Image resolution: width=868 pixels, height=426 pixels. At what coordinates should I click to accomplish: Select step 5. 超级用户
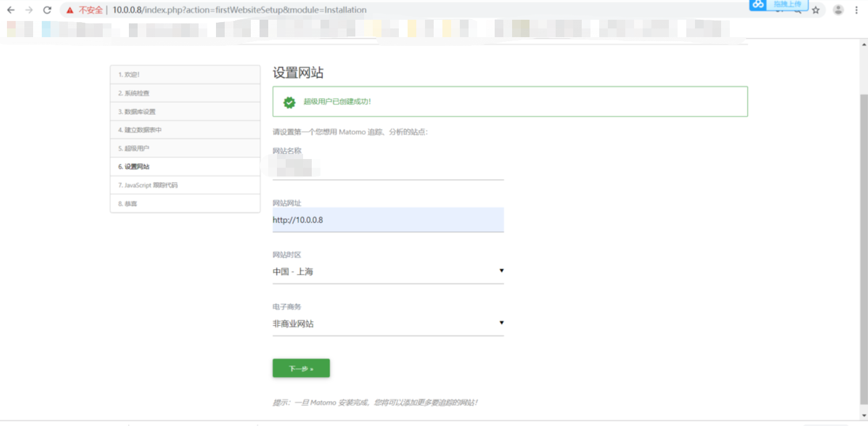pyautogui.click(x=185, y=148)
